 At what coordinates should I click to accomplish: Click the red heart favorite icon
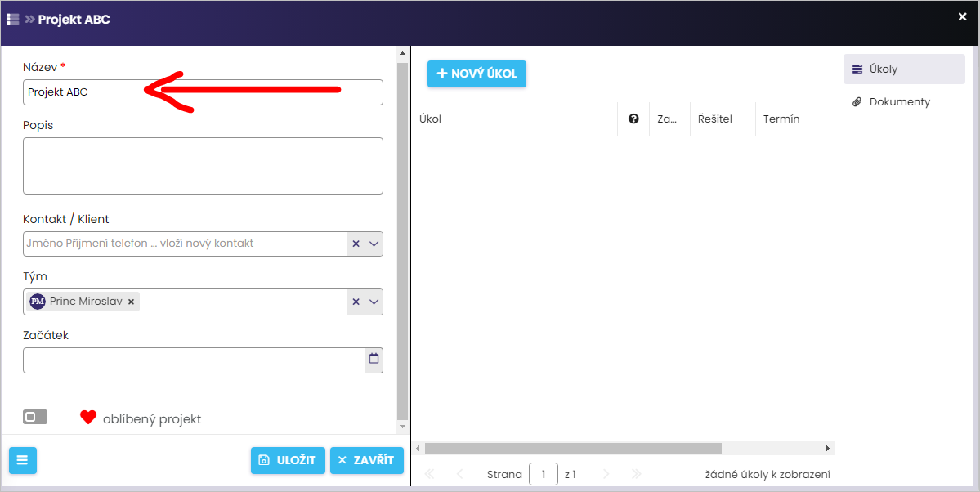pos(88,418)
